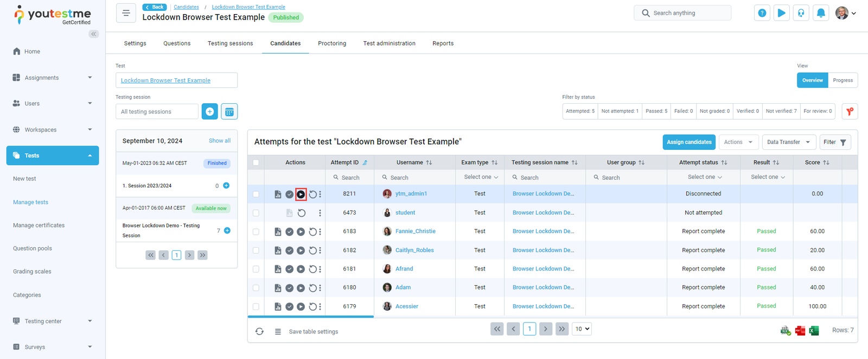The image size is (868, 359).
Task: Click the Assign candidates button
Action: point(688,142)
